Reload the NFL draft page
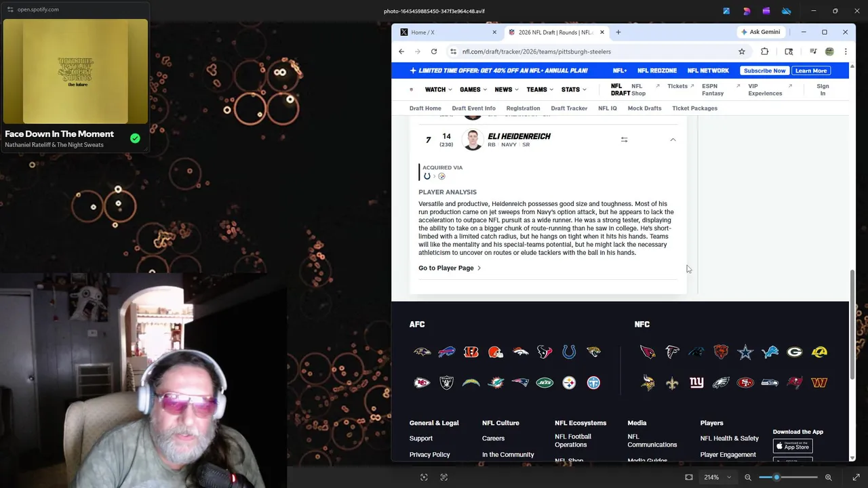The image size is (868, 488). point(434,52)
